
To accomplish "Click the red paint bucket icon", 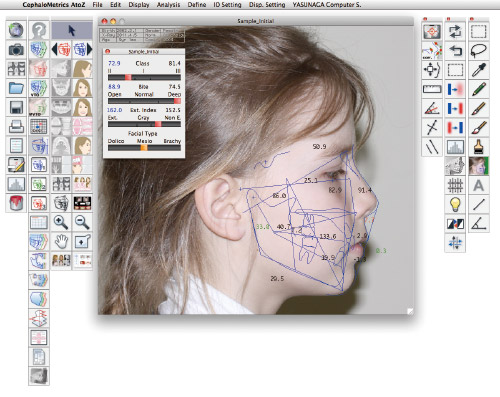I will [16, 203].
